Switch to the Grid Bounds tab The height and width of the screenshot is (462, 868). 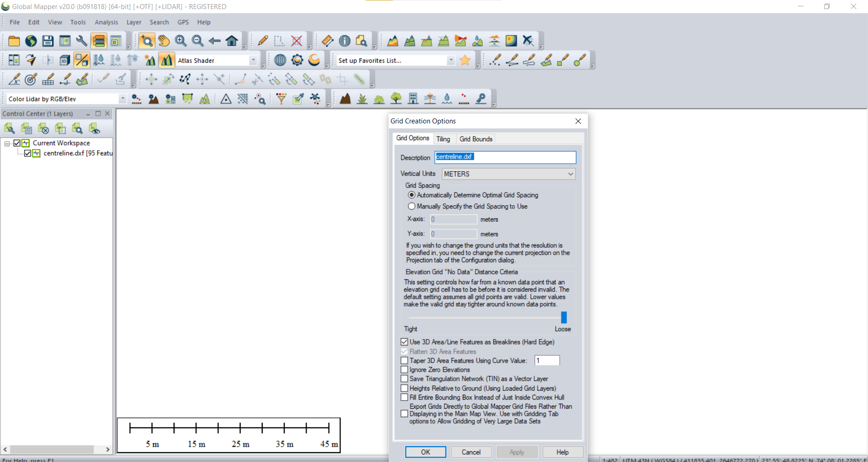(x=476, y=139)
